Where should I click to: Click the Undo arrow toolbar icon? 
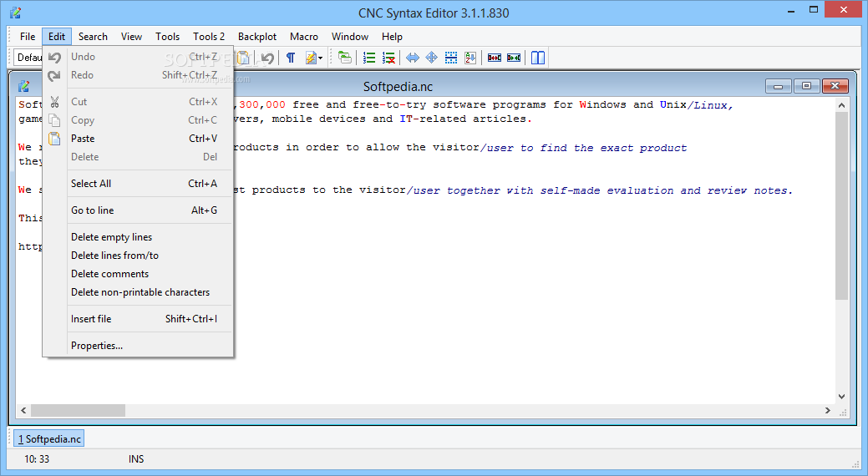267,58
